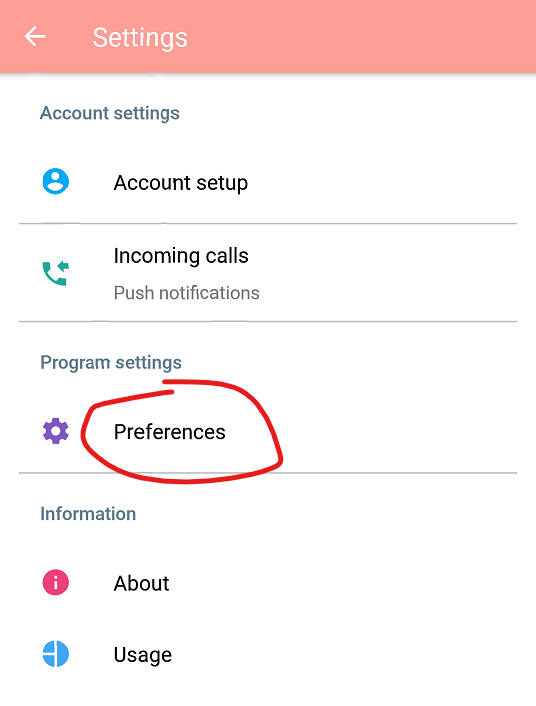
Task: Click the blue account person icon
Action: coord(55,181)
